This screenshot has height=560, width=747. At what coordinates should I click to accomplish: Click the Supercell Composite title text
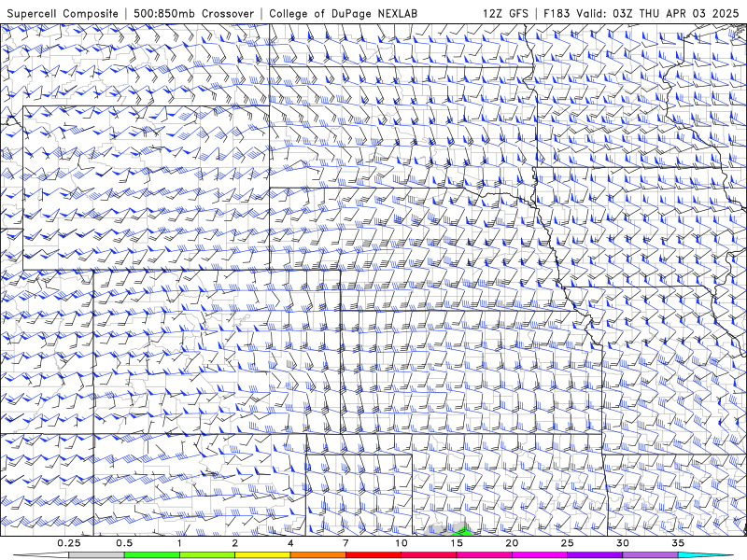coord(63,13)
